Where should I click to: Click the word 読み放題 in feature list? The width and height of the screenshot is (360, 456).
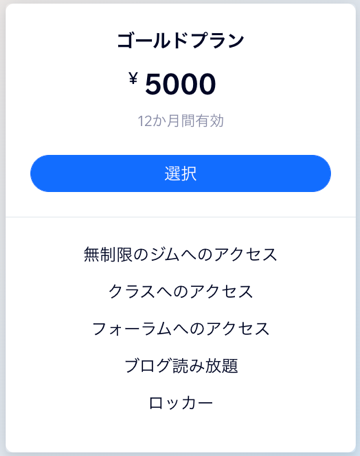(x=205, y=366)
